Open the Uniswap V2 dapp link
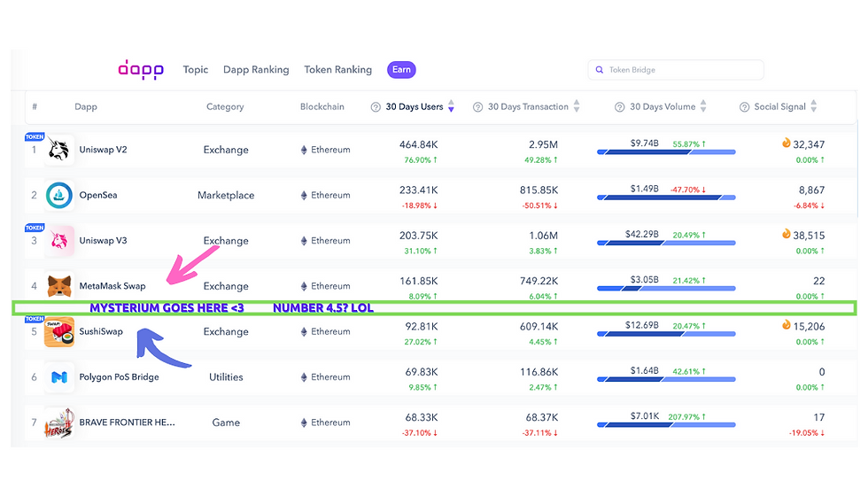This screenshot has width=868, height=496. pos(103,150)
